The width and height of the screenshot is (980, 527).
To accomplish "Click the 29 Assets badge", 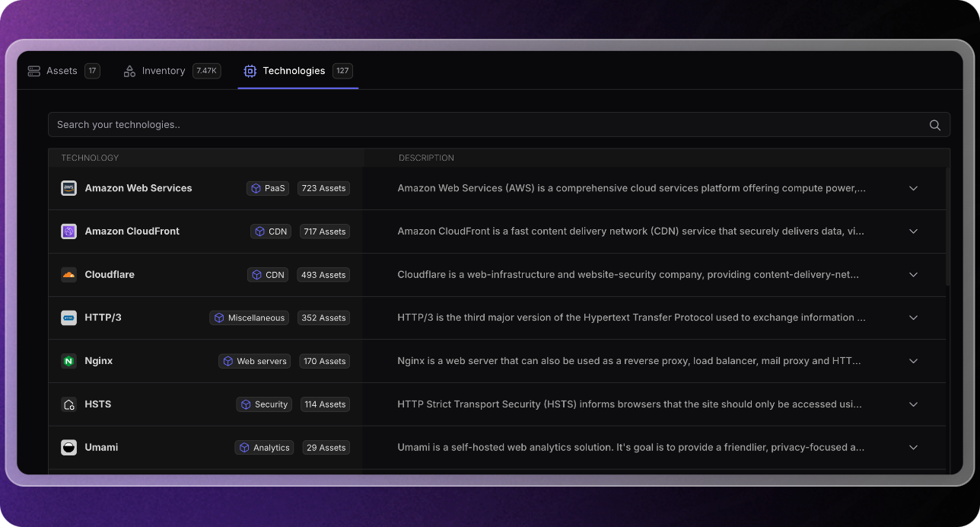I will pyautogui.click(x=326, y=448).
